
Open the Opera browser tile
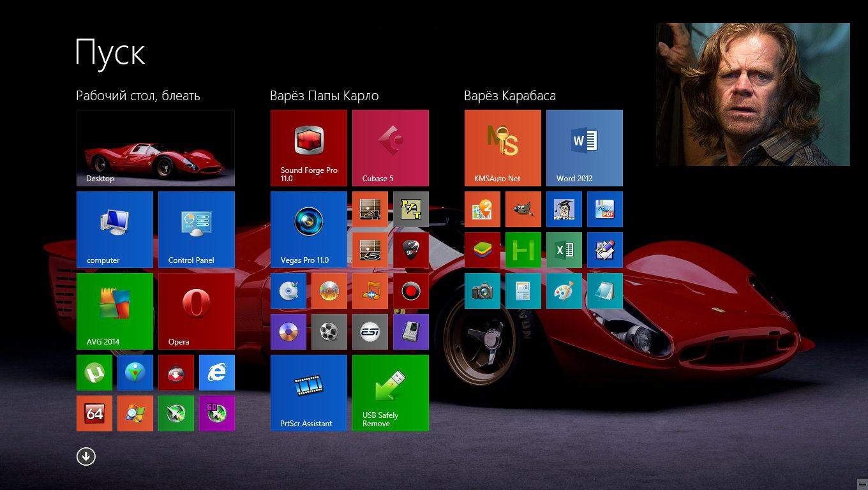click(x=197, y=311)
